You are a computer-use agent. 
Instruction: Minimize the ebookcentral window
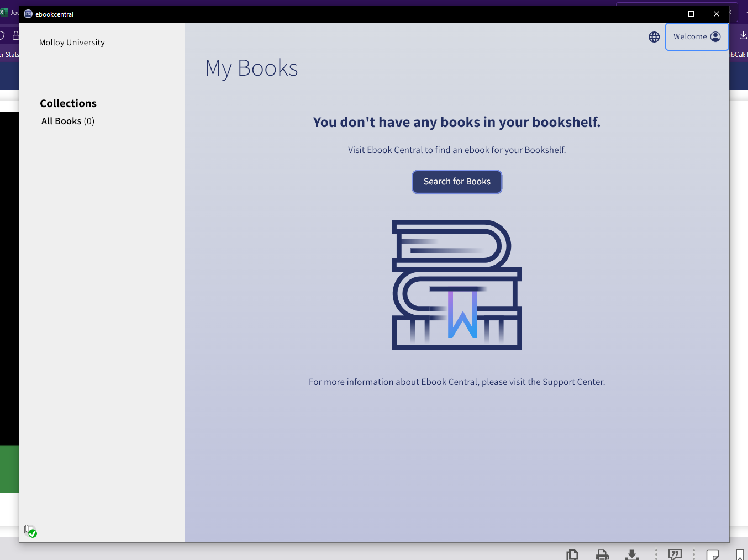[666, 14]
